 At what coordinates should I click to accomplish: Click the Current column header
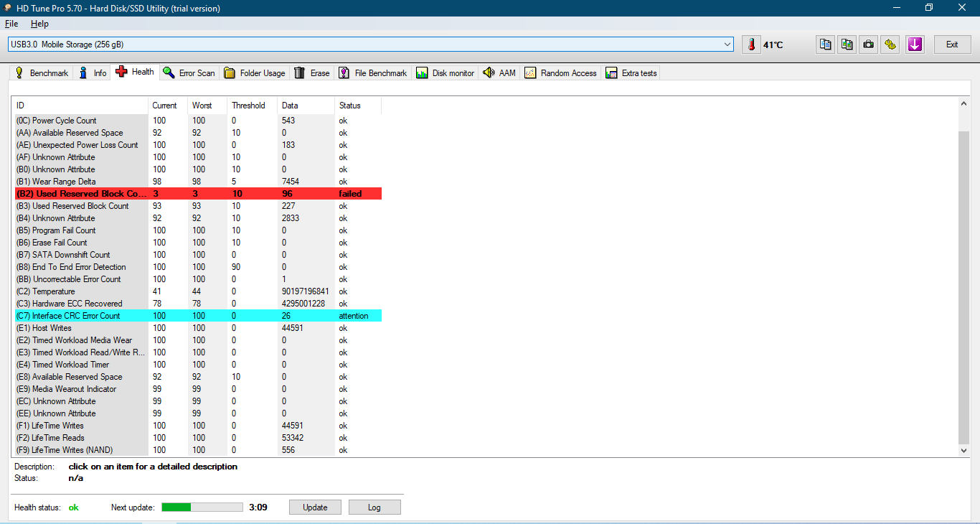168,106
